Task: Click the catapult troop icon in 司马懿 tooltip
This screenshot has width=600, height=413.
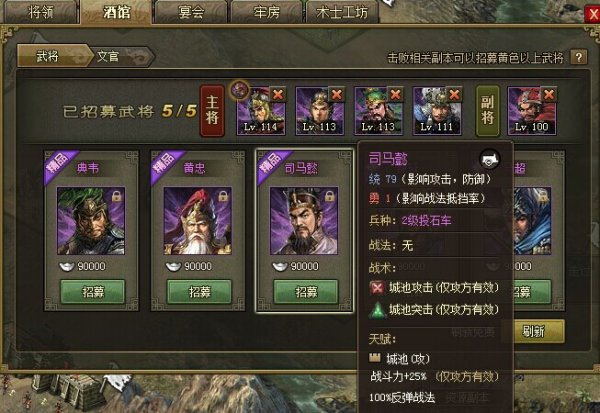Action: tap(489, 160)
